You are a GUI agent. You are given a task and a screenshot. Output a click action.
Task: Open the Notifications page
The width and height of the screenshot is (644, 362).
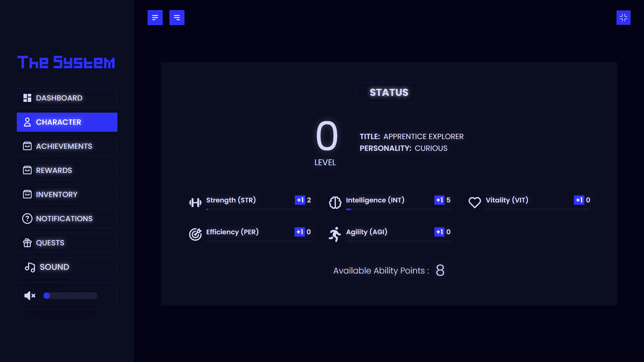point(67,219)
